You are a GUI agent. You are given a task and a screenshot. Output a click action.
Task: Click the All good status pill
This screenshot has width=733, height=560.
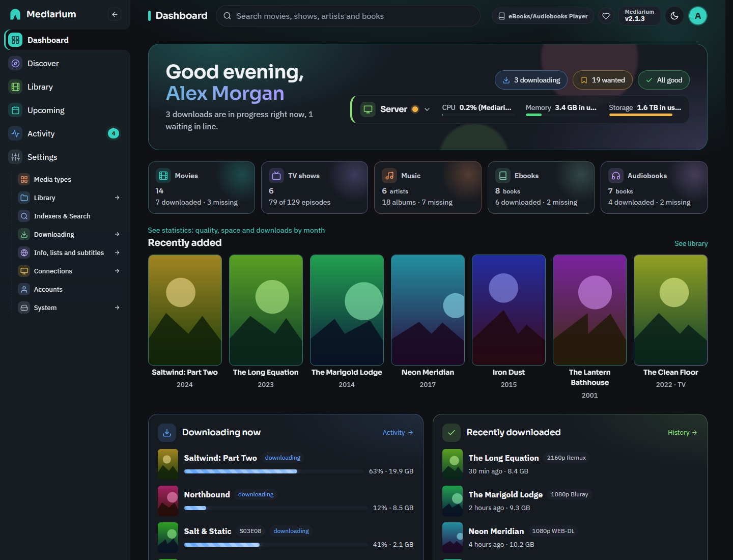(664, 80)
